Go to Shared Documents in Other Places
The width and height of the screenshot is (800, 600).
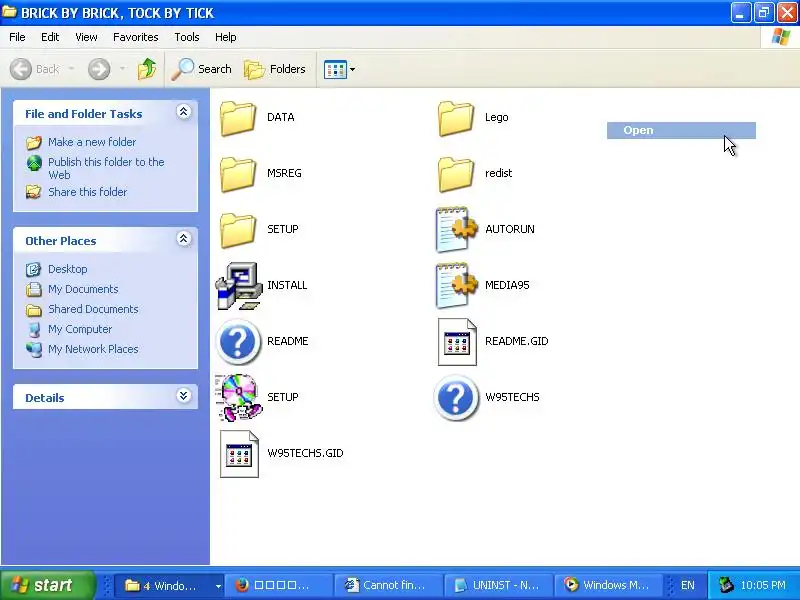93,309
